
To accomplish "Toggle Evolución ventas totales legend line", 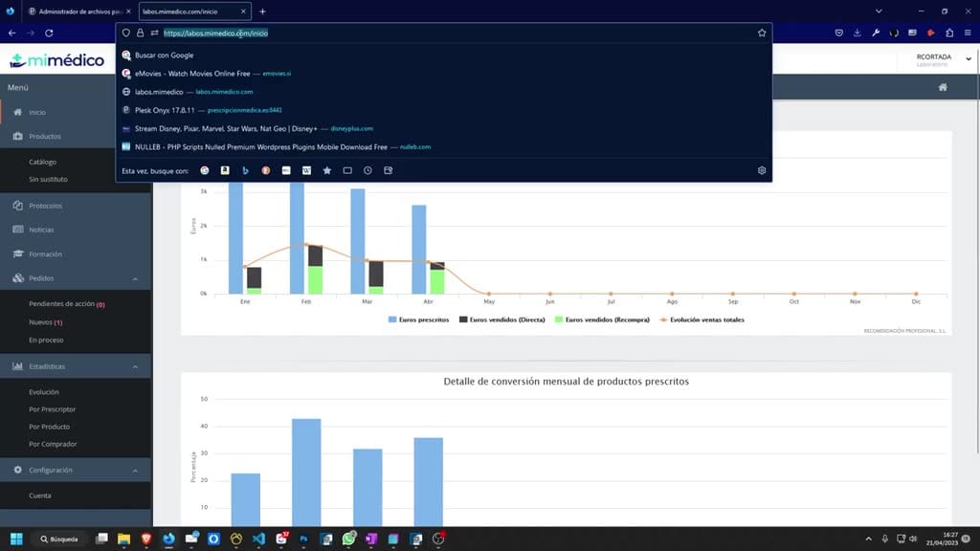I will tap(702, 320).
